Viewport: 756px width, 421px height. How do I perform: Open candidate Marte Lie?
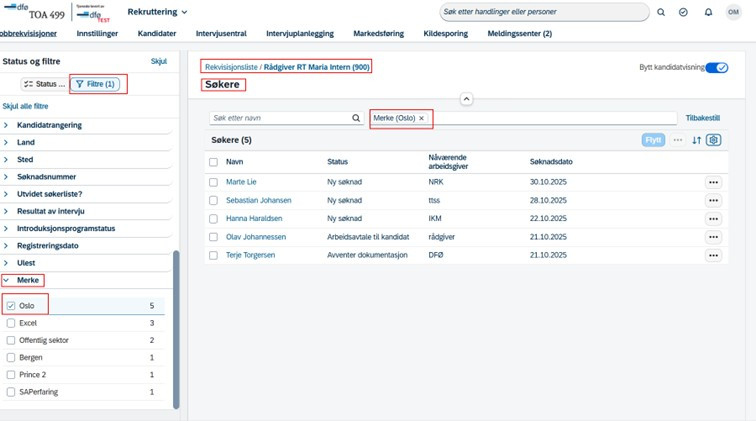coord(241,182)
